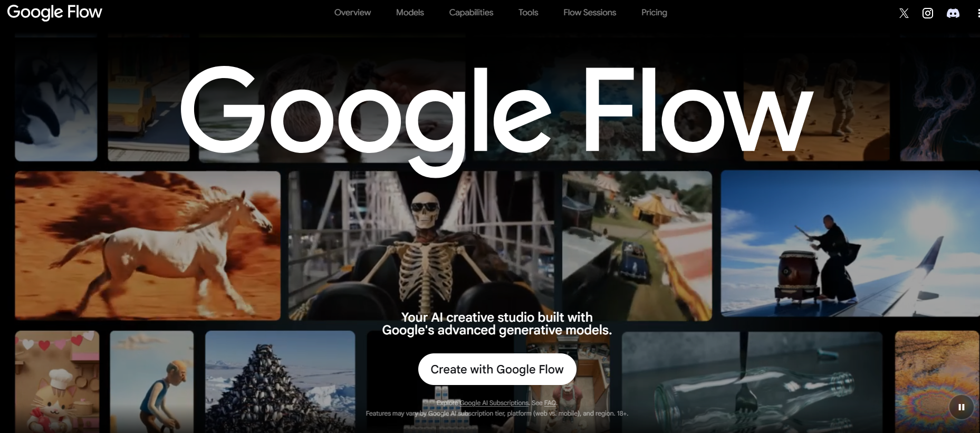Open the Models nav item
Screen dimensions: 980x433
coord(410,12)
